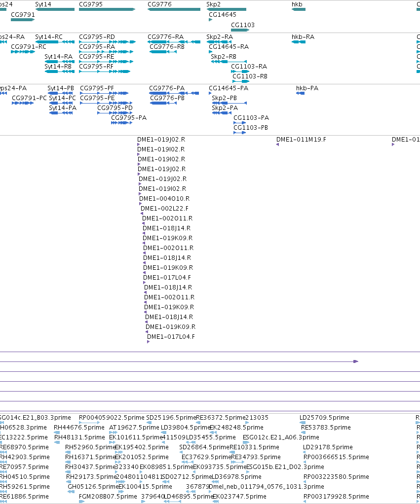
Task: Select transcript CG9795-RA
Action: pos(97,47)
